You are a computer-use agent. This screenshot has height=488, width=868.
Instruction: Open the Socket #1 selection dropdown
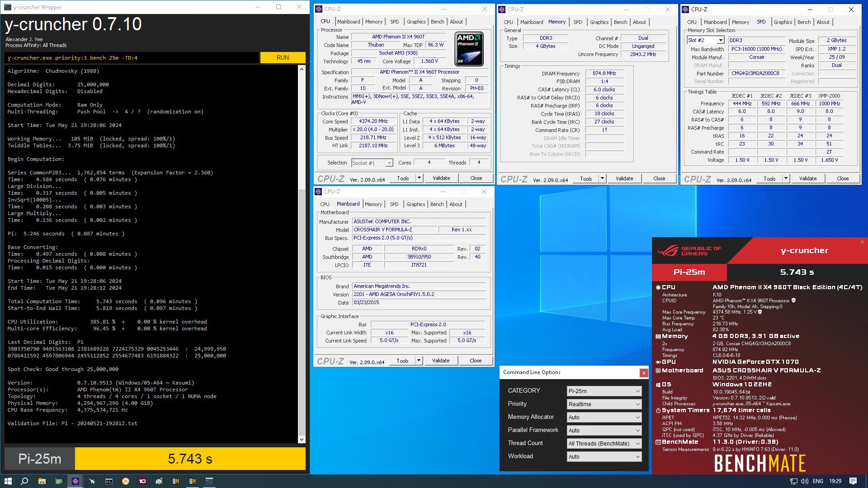tap(372, 163)
